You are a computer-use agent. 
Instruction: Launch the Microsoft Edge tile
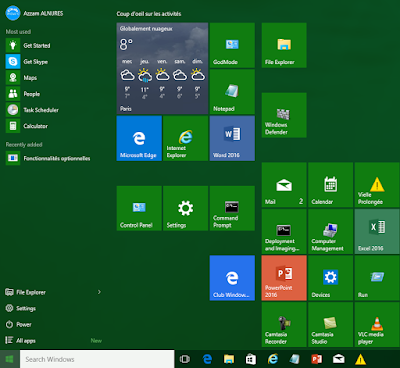(139, 138)
